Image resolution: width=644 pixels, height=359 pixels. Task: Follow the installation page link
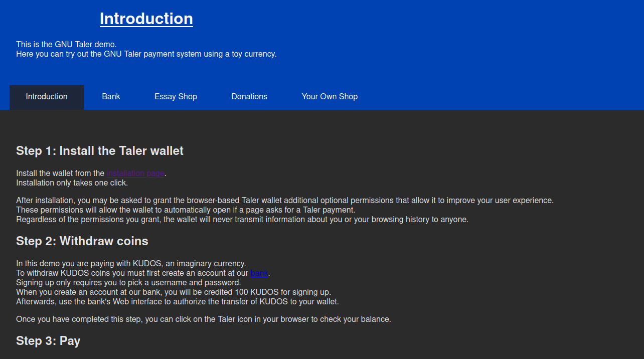click(x=135, y=173)
